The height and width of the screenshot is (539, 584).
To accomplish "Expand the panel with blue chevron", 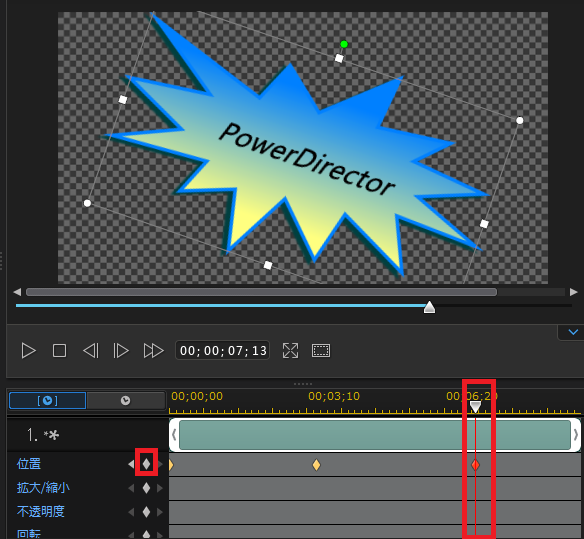I will pos(573,332).
